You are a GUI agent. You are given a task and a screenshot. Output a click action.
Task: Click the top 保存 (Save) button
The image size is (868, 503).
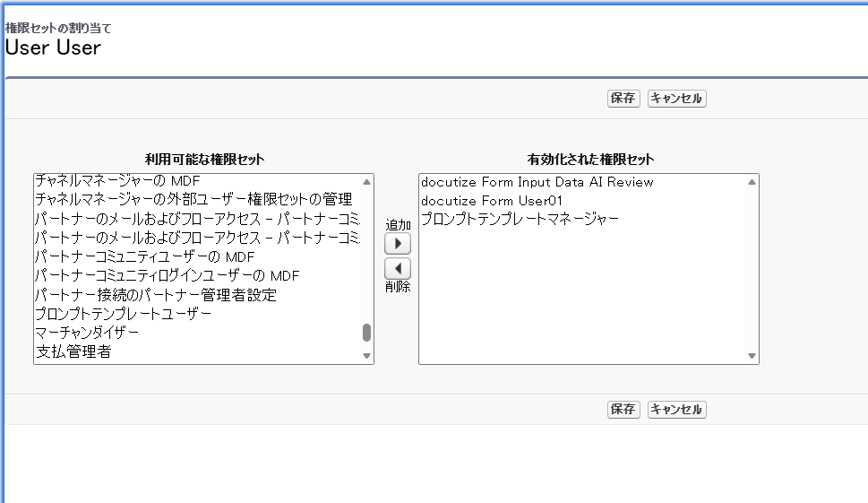pyautogui.click(x=623, y=99)
